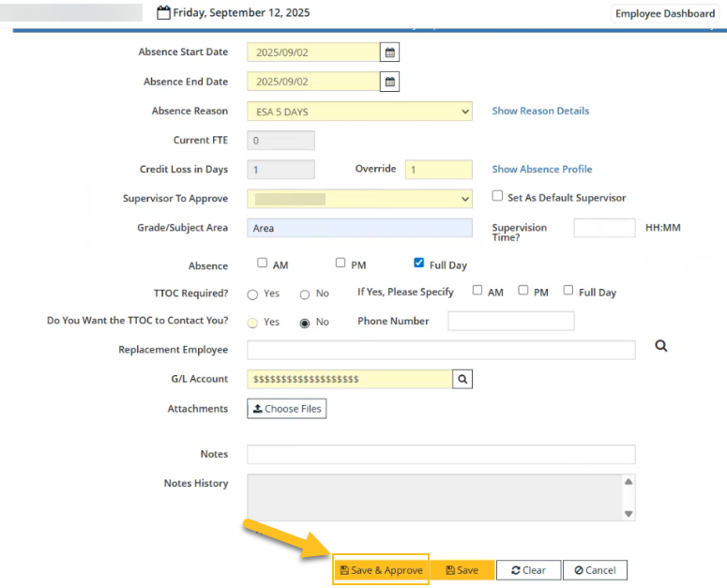This screenshot has width=727, height=588.
Task: Click Show Absence Profile link
Action: (x=541, y=169)
